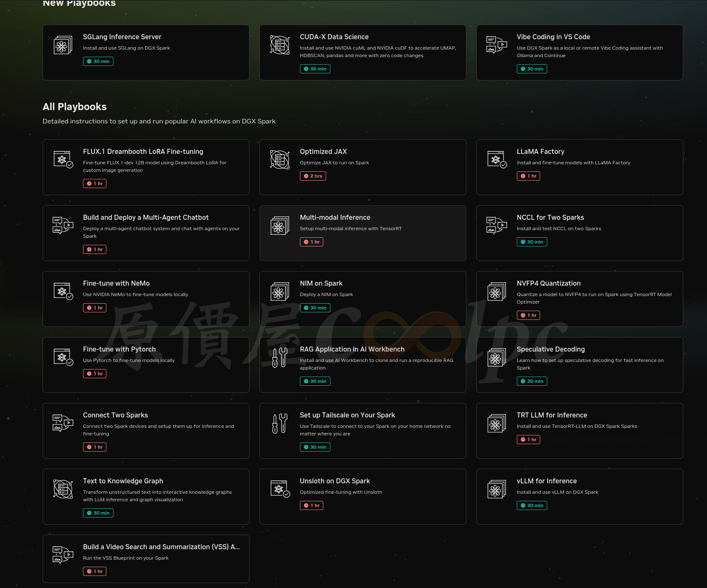
Task: Click the 2 hrs badge on Optimized JAX
Action: pyautogui.click(x=313, y=176)
